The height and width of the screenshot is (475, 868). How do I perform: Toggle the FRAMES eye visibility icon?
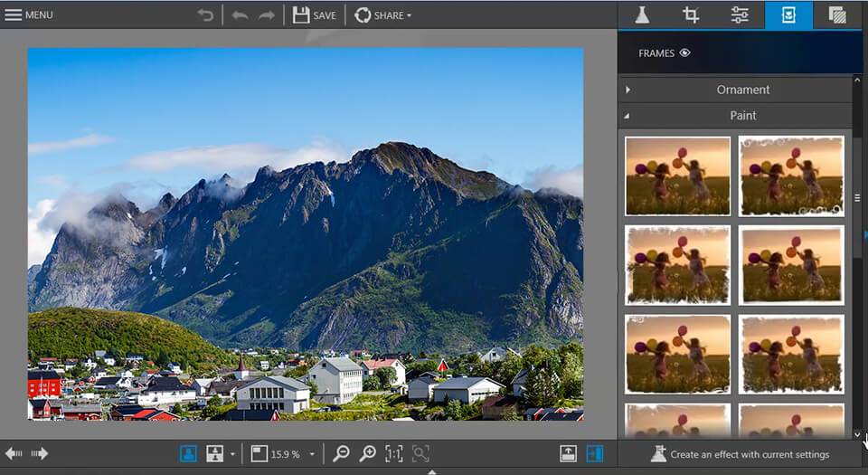(684, 53)
